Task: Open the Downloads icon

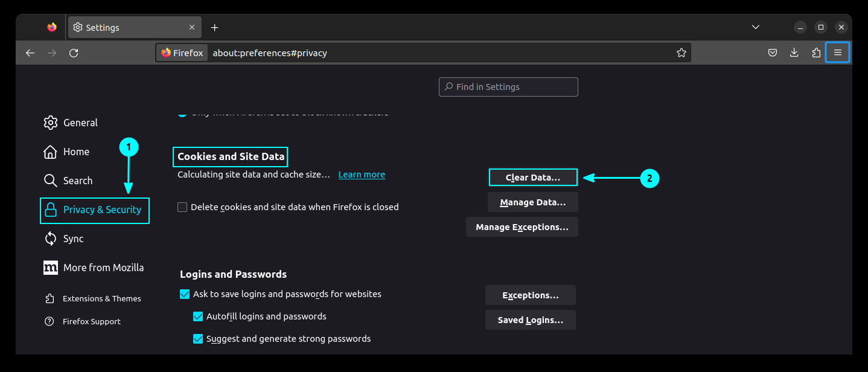Action: click(x=794, y=53)
